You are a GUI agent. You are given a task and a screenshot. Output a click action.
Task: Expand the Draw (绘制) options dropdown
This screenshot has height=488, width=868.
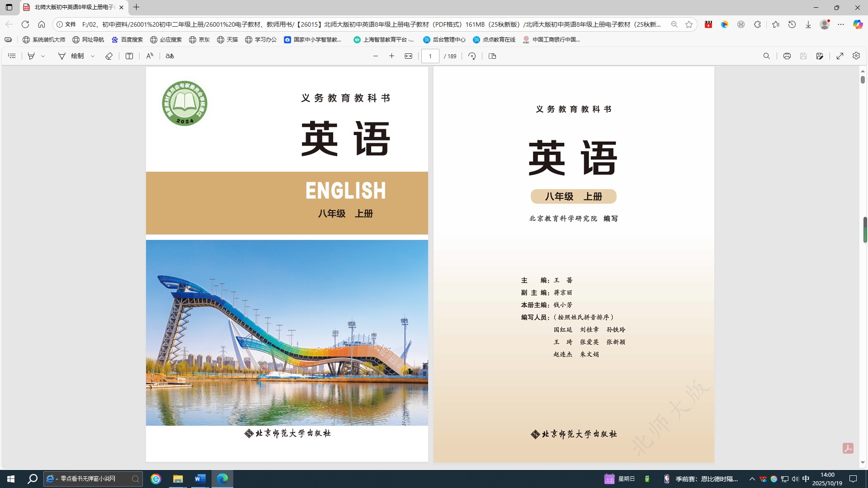click(x=93, y=56)
